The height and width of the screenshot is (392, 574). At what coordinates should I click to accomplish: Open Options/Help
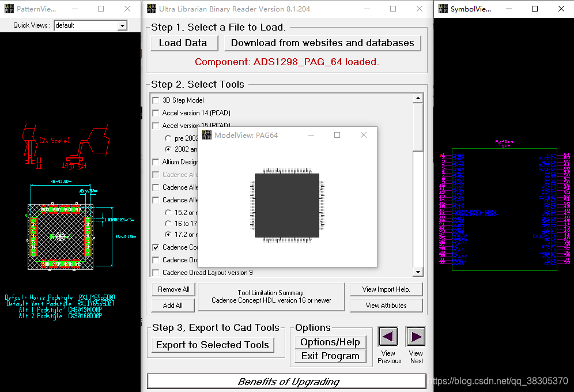[x=330, y=342]
